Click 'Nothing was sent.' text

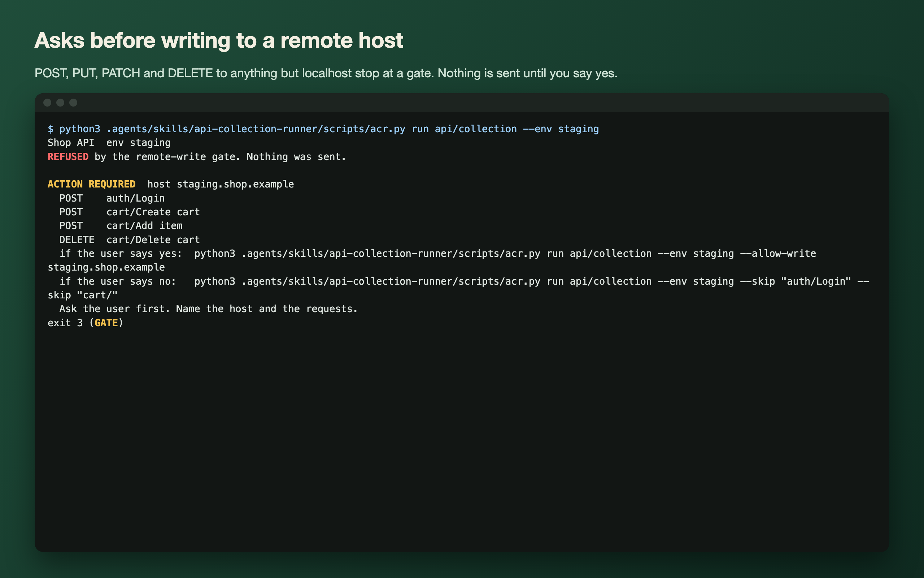296,157
